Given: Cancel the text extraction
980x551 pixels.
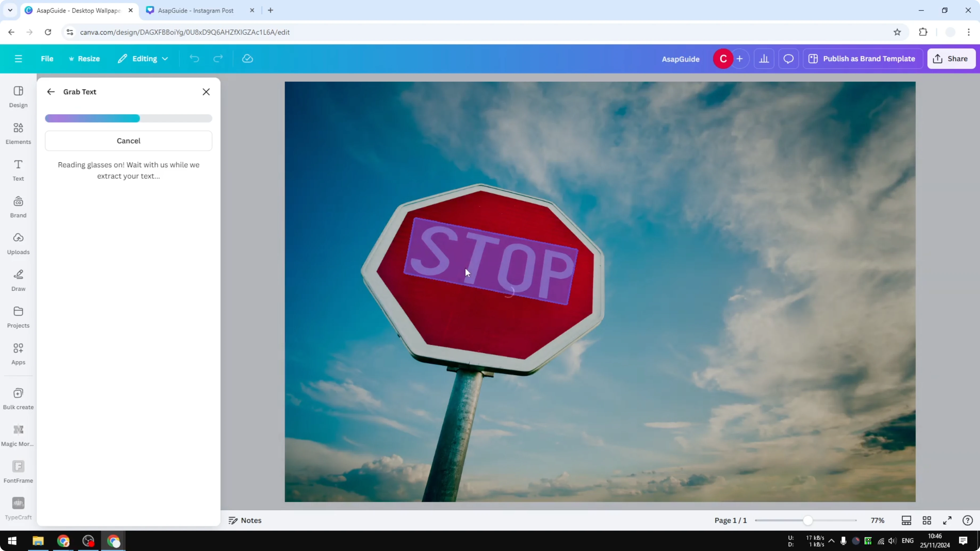Looking at the screenshot, I should (x=128, y=141).
